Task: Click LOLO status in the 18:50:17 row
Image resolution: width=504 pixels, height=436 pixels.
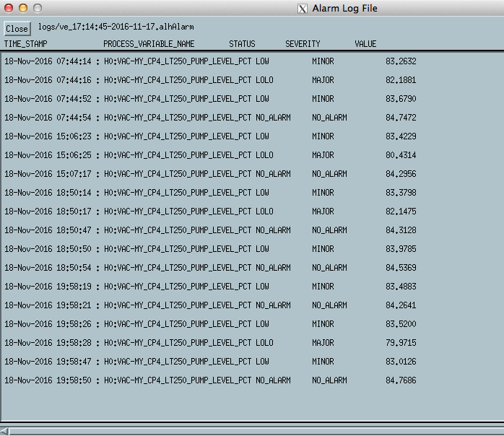Action: [x=264, y=211]
